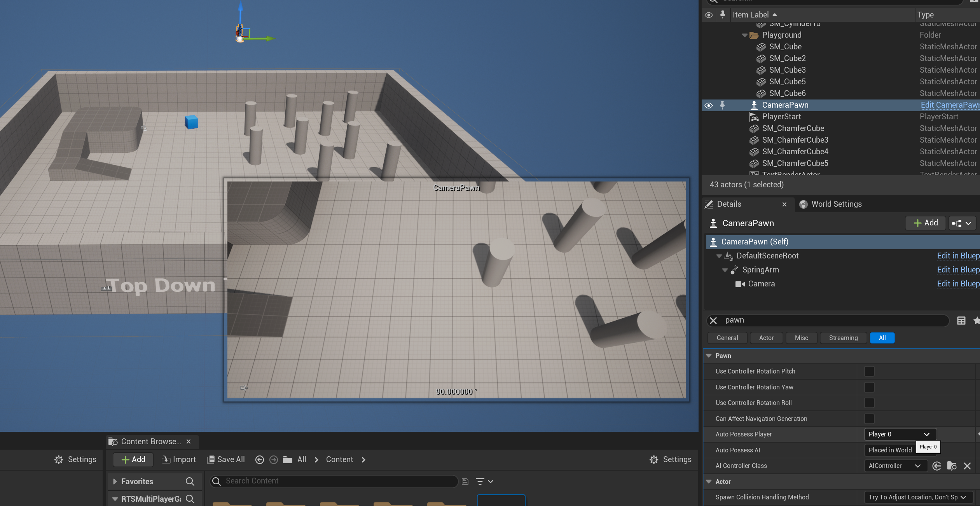Viewport: 980px width, 506px height.
Task: Enable Use Controller Rotation Yaw checkbox
Action: pyautogui.click(x=869, y=387)
